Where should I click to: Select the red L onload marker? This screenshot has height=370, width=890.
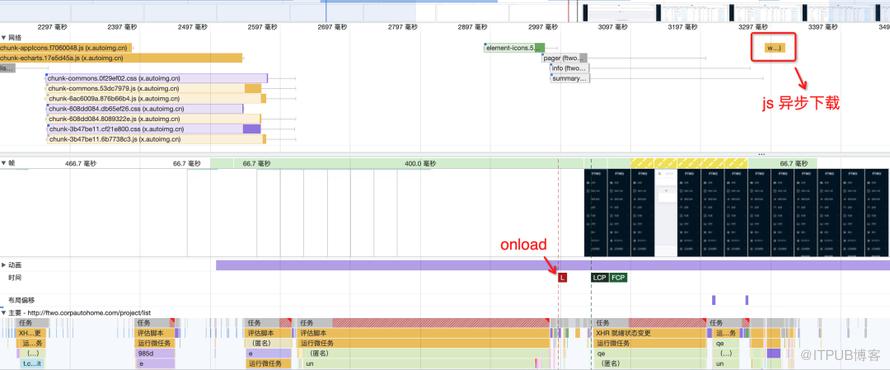coord(562,278)
